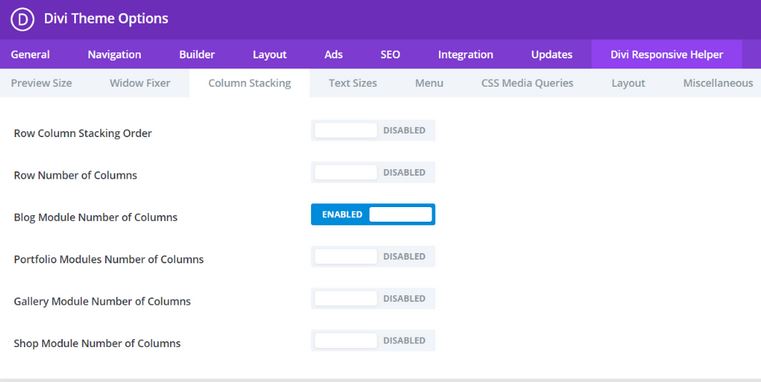Switch to the Builder tab

(x=197, y=54)
